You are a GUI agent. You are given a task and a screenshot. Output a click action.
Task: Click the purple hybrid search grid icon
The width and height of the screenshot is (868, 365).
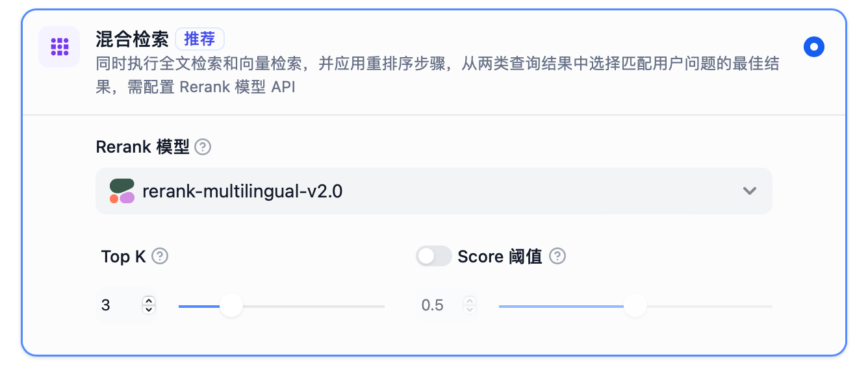pos(59,47)
